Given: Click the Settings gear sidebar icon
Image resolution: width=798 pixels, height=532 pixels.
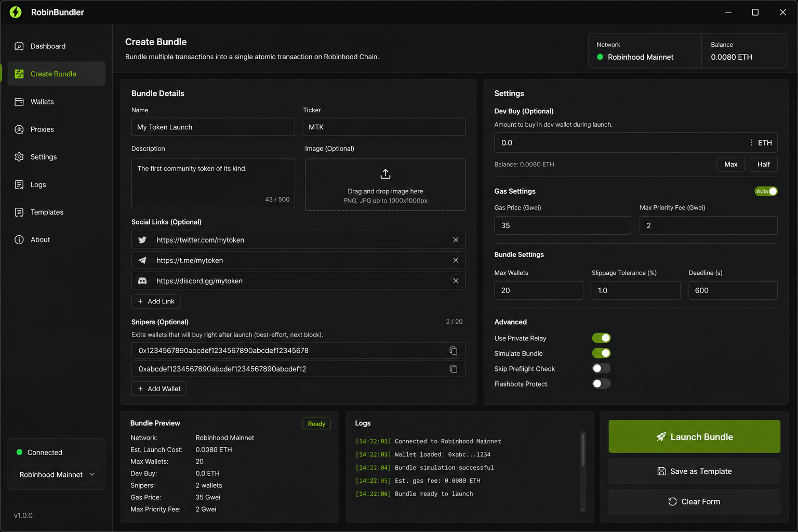Looking at the screenshot, I should [19, 157].
